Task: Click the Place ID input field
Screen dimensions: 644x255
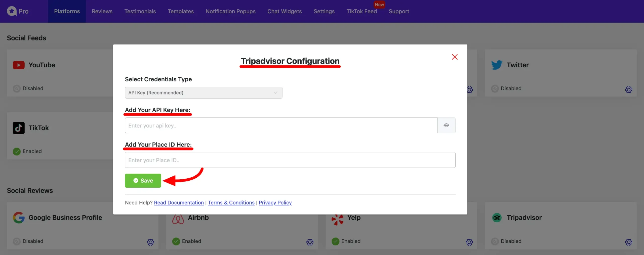Action: click(x=290, y=160)
